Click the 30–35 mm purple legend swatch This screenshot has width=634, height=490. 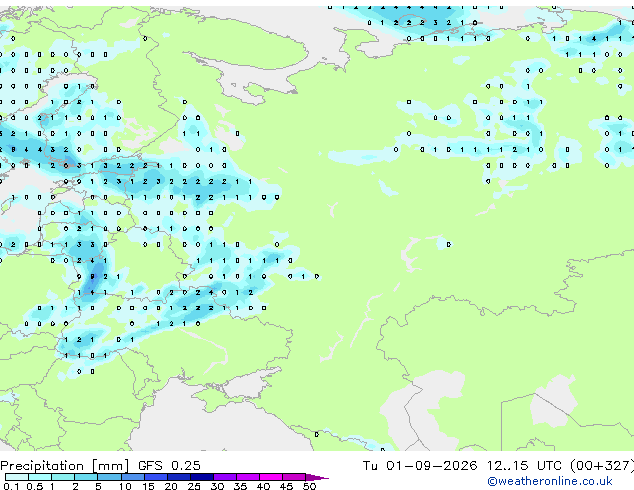pyautogui.click(x=225, y=477)
